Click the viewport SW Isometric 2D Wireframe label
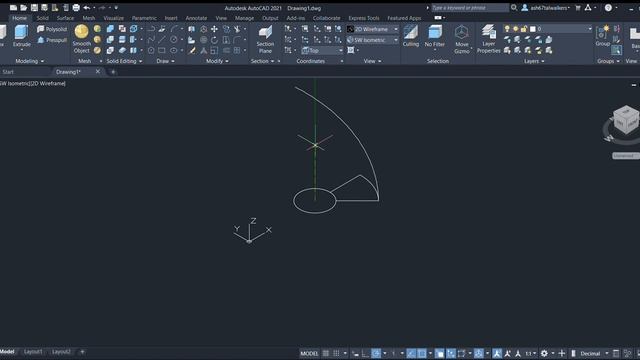 [33, 83]
